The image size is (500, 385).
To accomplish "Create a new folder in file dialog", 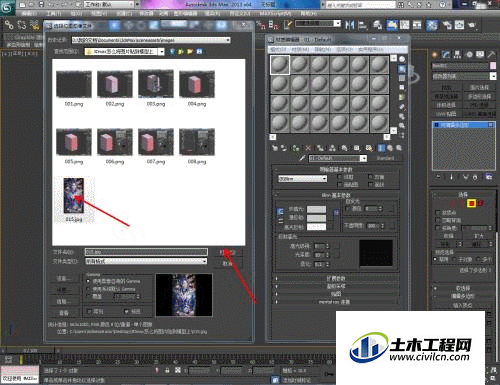I will click(x=190, y=52).
